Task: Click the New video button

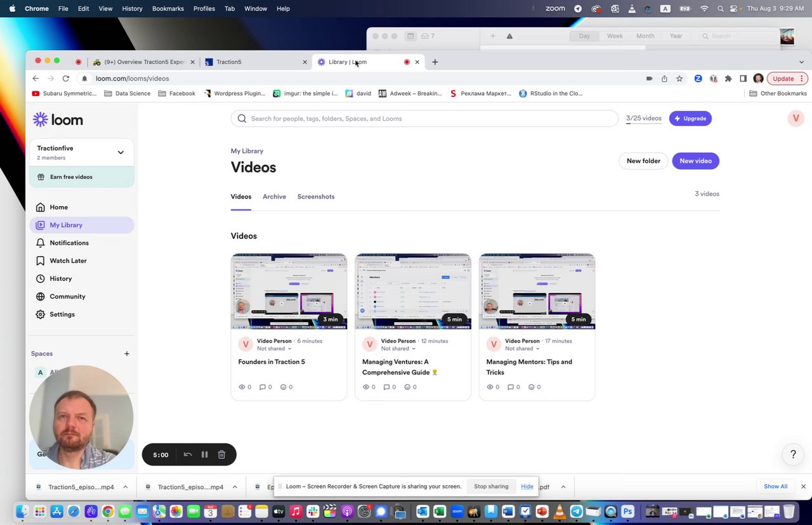Action: pos(695,161)
